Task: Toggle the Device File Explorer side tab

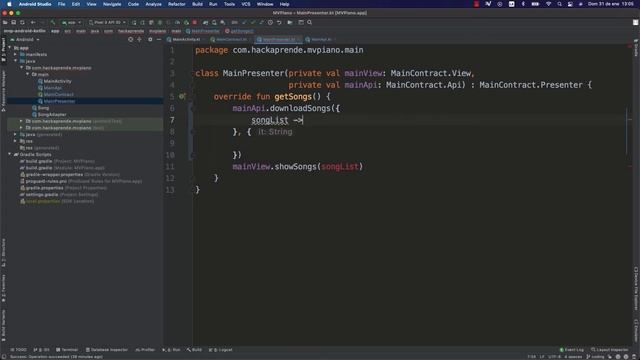Action: click(x=636, y=289)
